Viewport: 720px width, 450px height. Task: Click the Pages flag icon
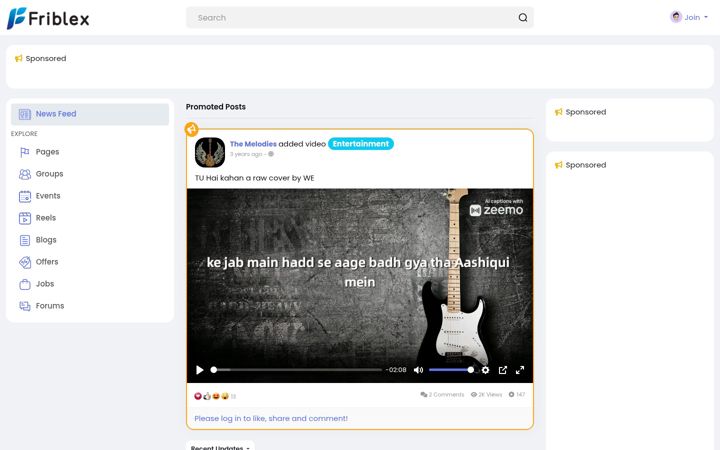tap(25, 152)
